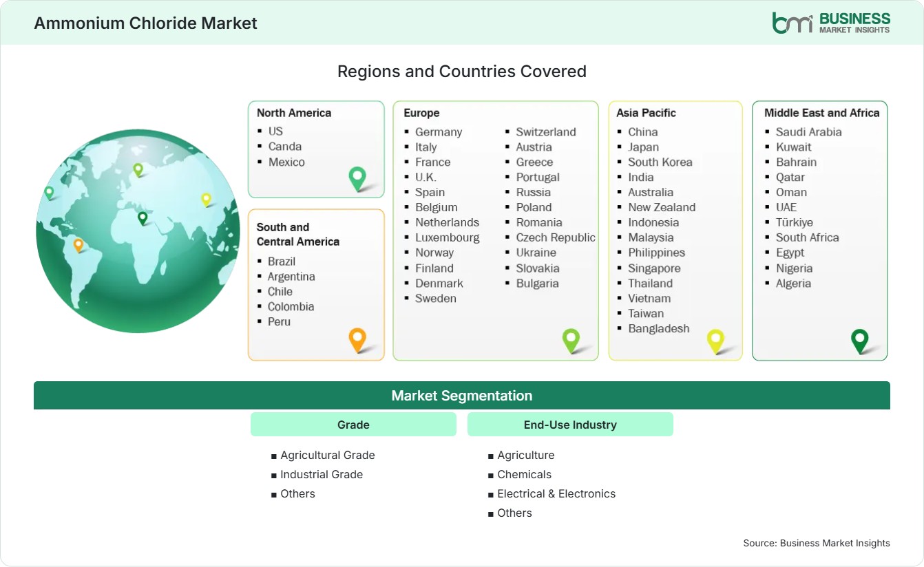Click the yellow pin on the globe's Asia

tap(206, 200)
